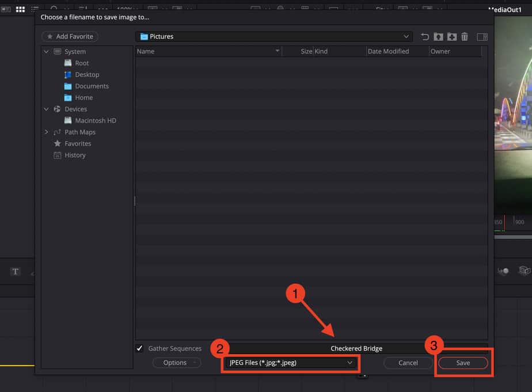The width and height of the screenshot is (532, 392).
Task: Click the Add Favorite button
Action: coord(70,36)
